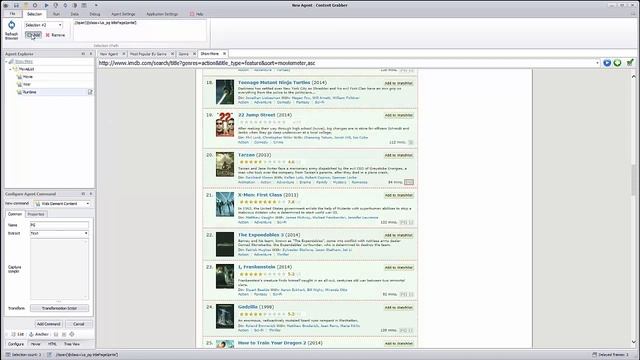Viewport: 640px width, 360px height.
Task: Open the Help ribbon tab
Action: pyautogui.click(x=197, y=14)
